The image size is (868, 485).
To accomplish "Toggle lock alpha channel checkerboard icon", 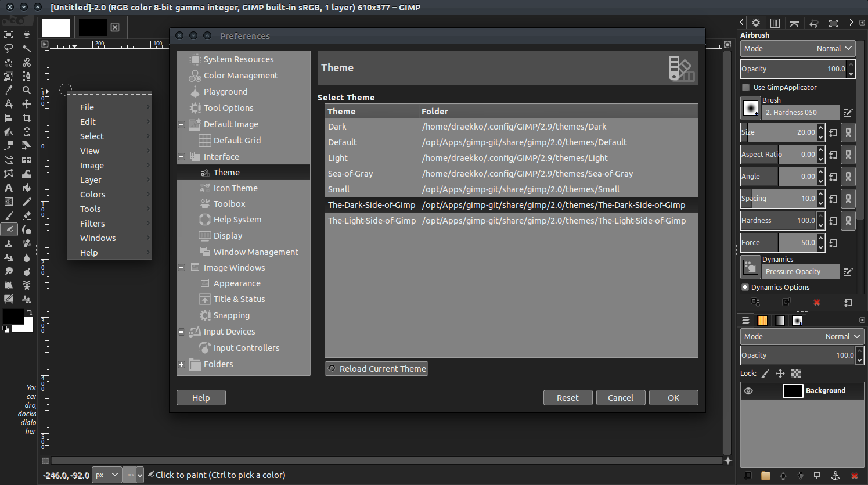I will point(796,373).
